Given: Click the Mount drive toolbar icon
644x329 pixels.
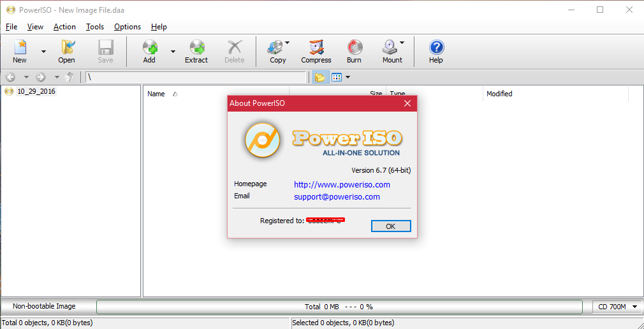Looking at the screenshot, I should 390,48.
